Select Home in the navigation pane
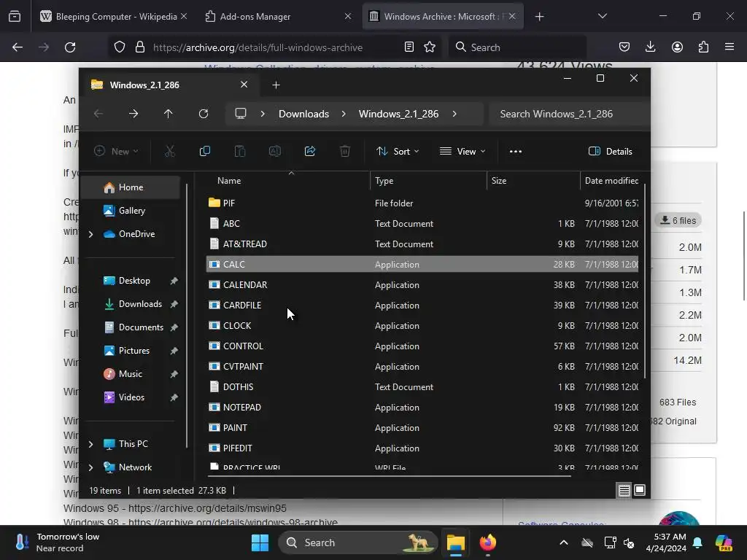 click(x=131, y=187)
